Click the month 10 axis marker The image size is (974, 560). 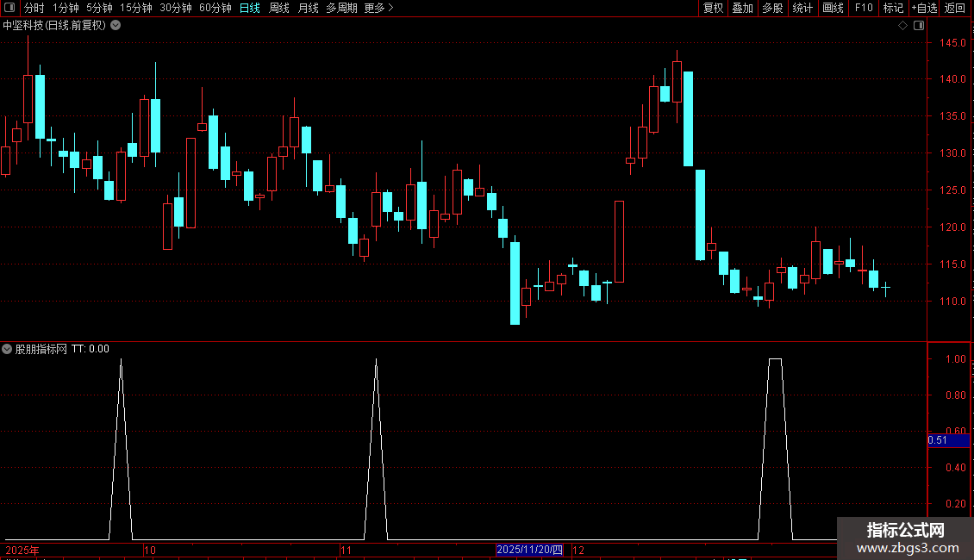tap(150, 550)
